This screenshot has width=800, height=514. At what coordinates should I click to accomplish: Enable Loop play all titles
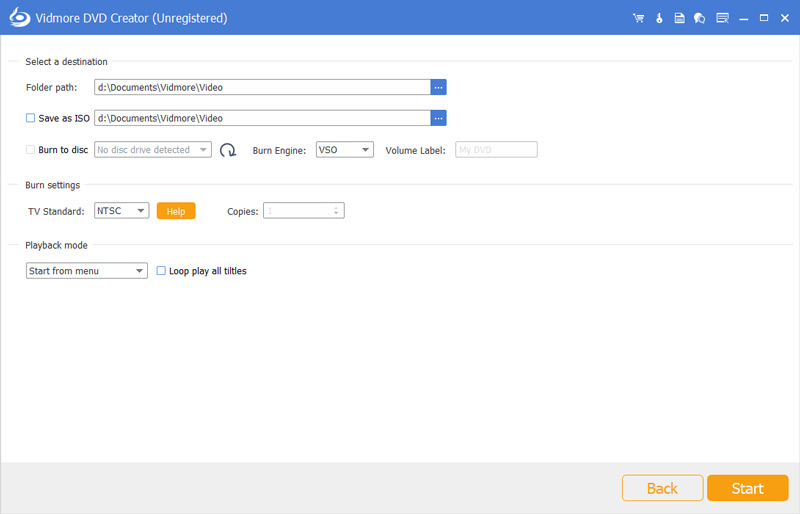[x=161, y=271]
